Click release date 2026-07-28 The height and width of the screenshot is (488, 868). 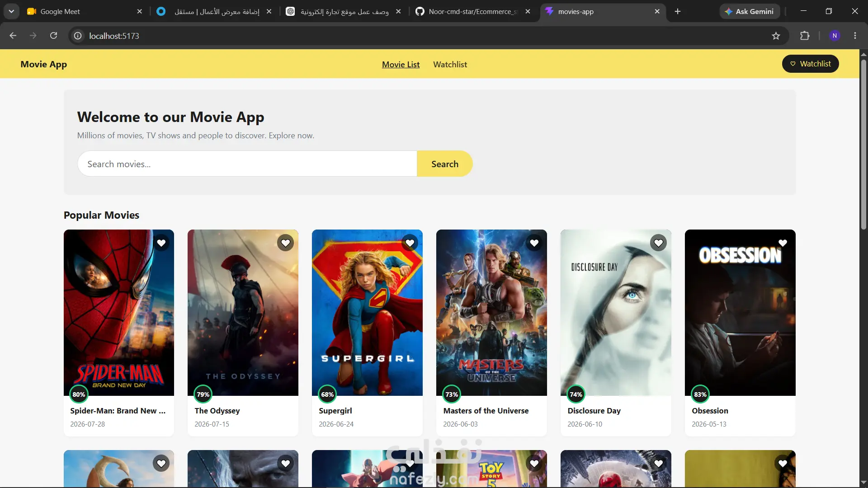[88, 424]
